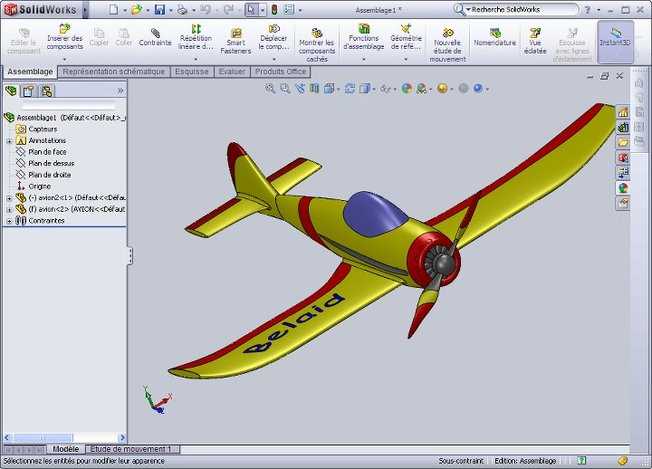Click the Apply Scene icon in view toolbar
This screenshot has width=652, height=469.
[422, 88]
